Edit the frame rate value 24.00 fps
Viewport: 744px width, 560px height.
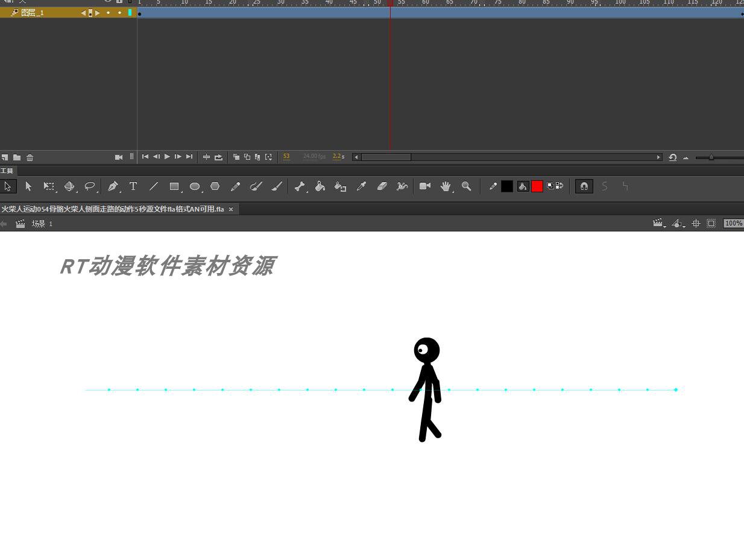314,156
